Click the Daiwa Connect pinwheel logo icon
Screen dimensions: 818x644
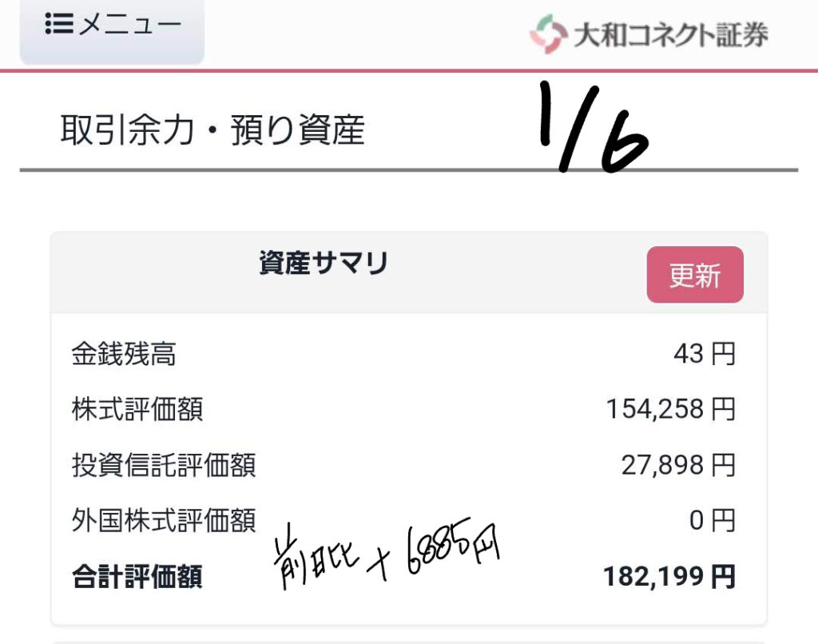[547, 34]
